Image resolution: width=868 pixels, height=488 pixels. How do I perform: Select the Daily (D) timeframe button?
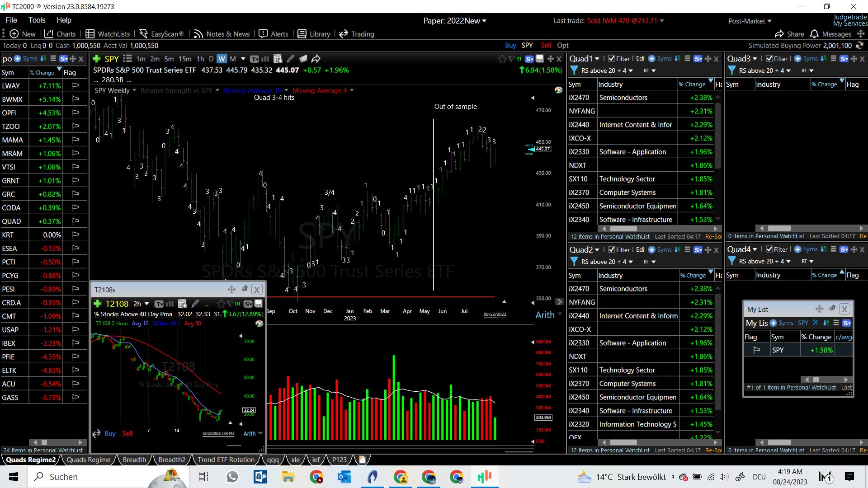pos(211,59)
